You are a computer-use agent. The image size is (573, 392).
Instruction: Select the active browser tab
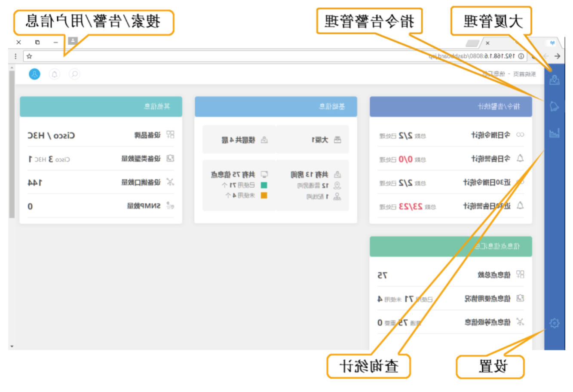click(520, 43)
